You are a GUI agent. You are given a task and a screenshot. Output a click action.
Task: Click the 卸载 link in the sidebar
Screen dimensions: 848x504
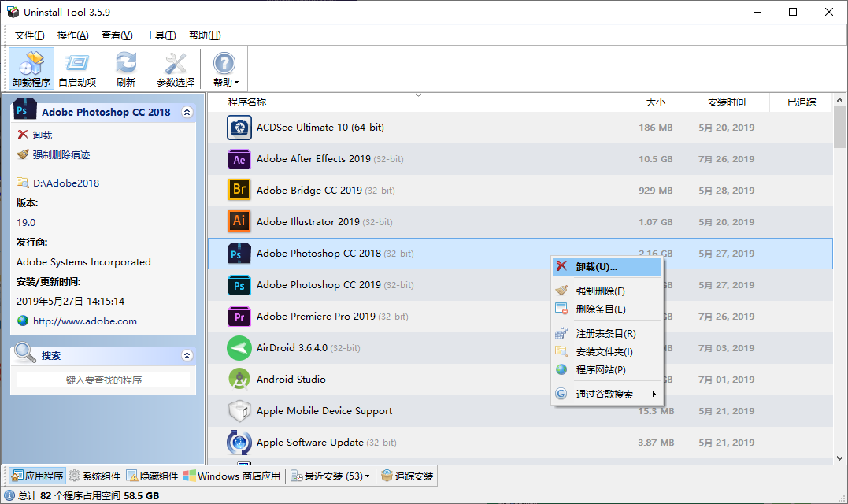click(43, 135)
